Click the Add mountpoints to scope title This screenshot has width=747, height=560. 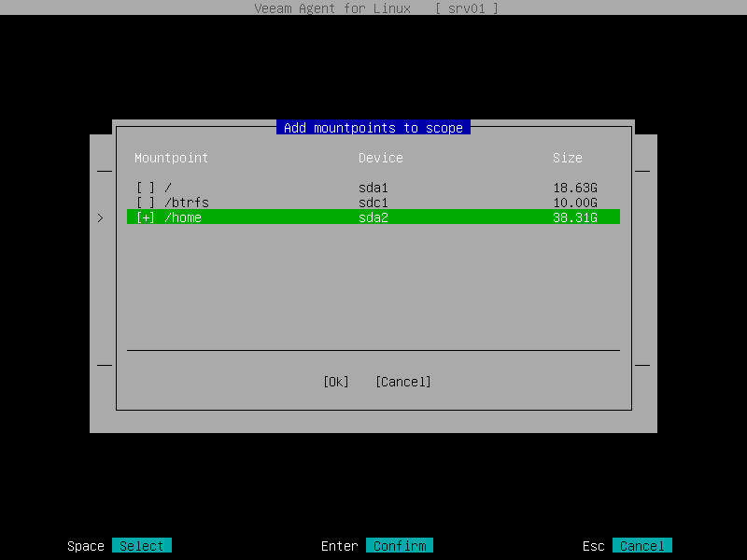tap(373, 127)
